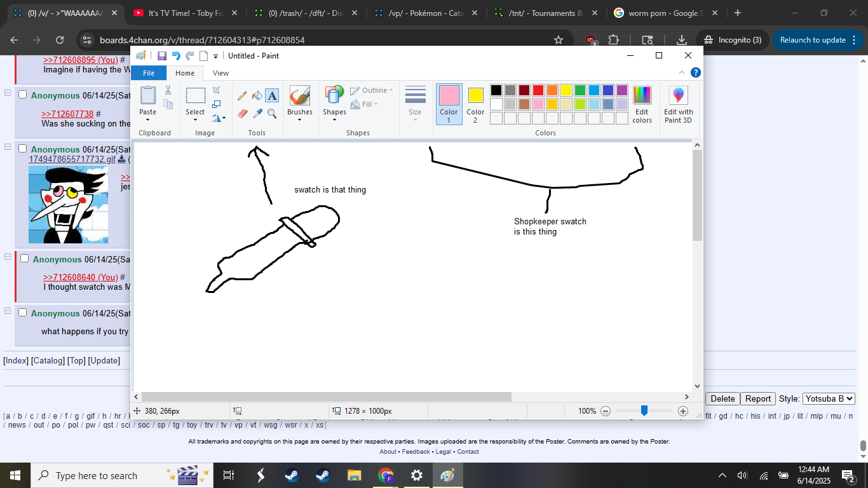
Task: Click the Copy icon in Clipboard group
Action: (168, 104)
